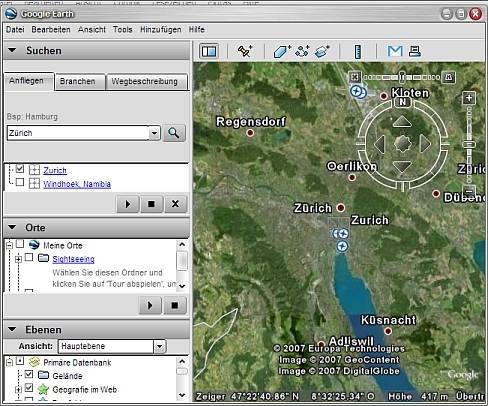Open the ruler measuring tool
The width and height of the screenshot is (488, 406).
[358, 52]
